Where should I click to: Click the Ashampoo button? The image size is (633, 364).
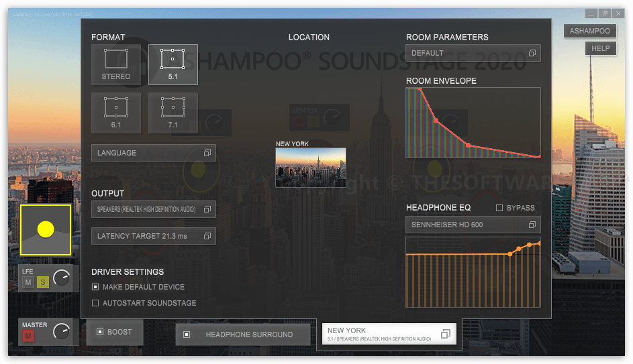590,31
